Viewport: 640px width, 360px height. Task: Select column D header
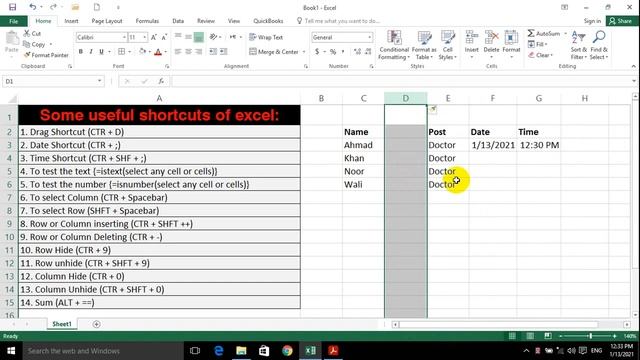click(406, 98)
